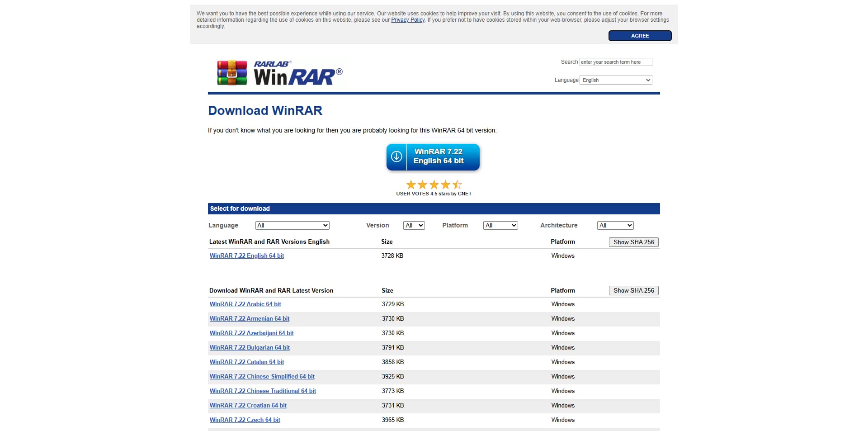Open WinRAR 7.22 Arabic 64 bit link
Screen dimensions: 868x431
click(x=245, y=304)
